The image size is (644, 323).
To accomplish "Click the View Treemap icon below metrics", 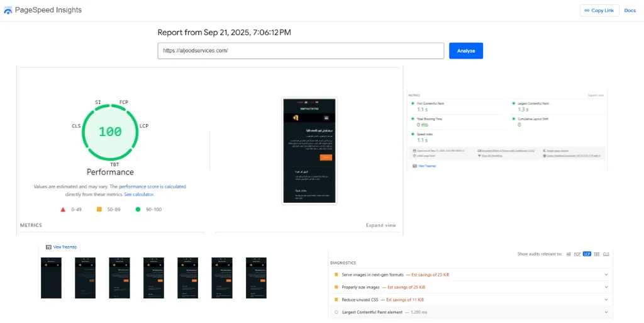I will point(48,247).
